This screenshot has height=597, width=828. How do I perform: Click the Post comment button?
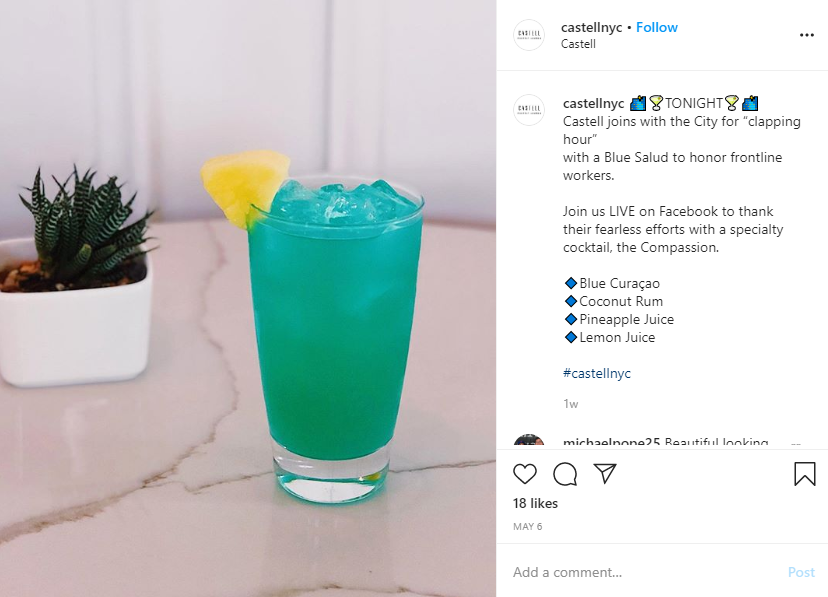(801, 572)
